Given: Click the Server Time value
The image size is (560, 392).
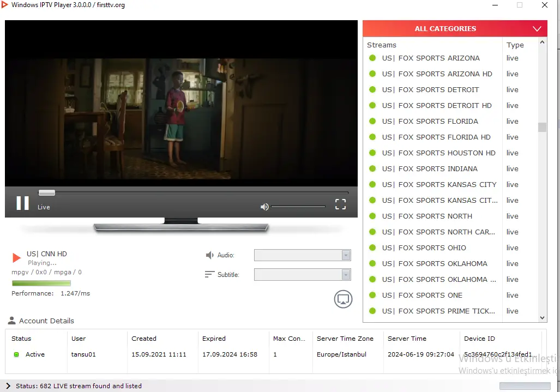Looking at the screenshot, I should pos(421,354).
